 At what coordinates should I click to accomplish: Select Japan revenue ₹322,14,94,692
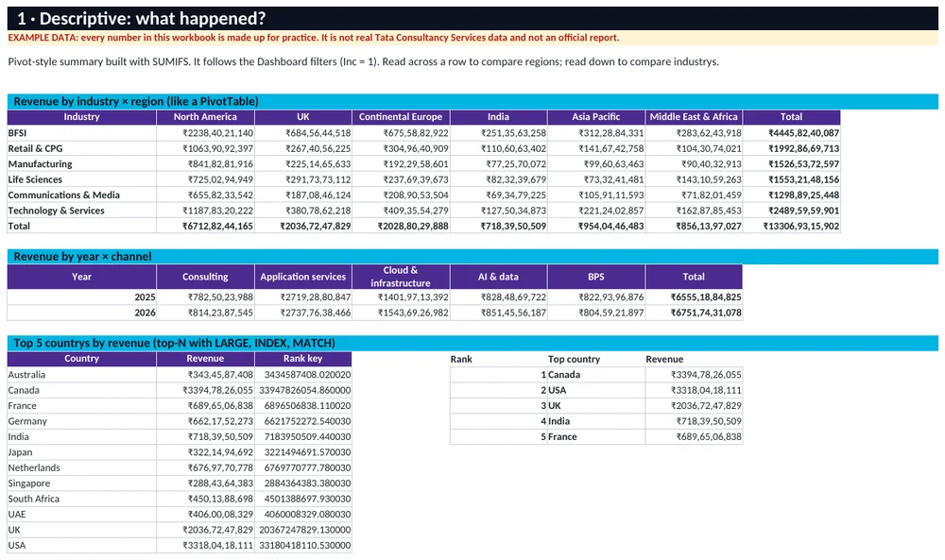pyautogui.click(x=205, y=452)
